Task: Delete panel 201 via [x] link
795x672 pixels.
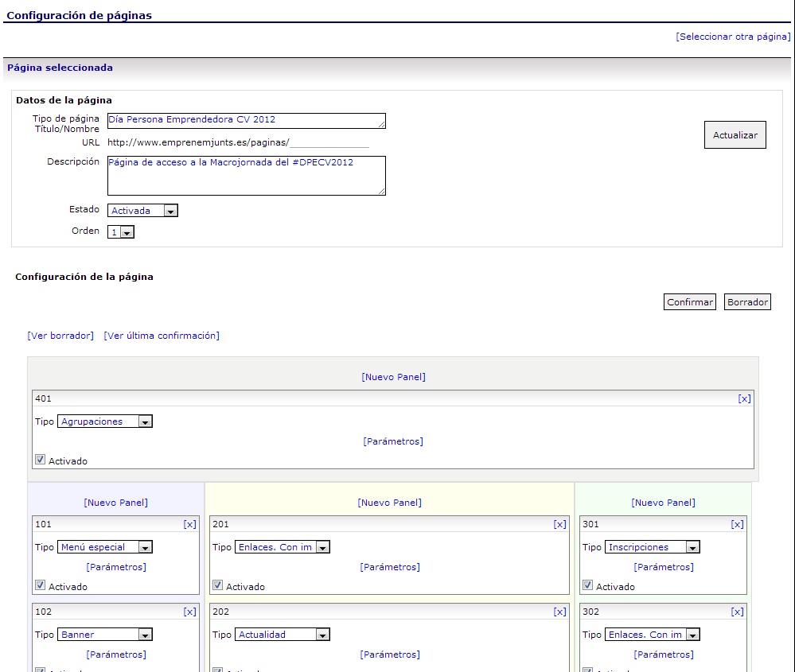Action: coord(560,524)
